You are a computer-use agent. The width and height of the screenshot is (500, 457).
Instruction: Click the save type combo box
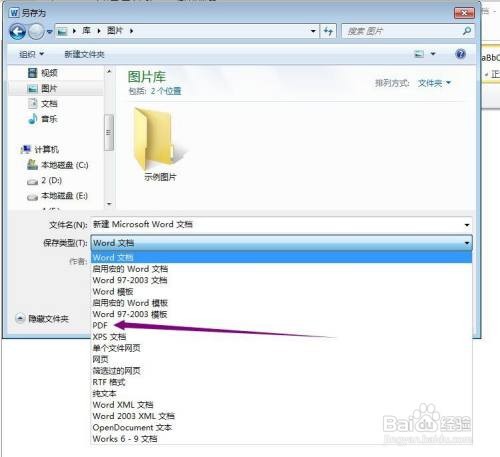click(281, 243)
